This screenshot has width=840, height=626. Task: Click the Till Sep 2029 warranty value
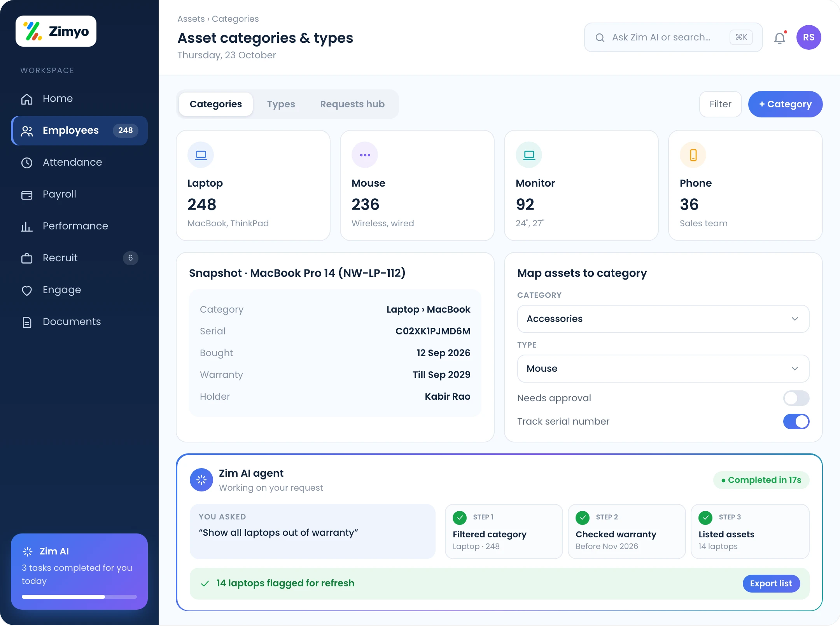(x=441, y=375)
